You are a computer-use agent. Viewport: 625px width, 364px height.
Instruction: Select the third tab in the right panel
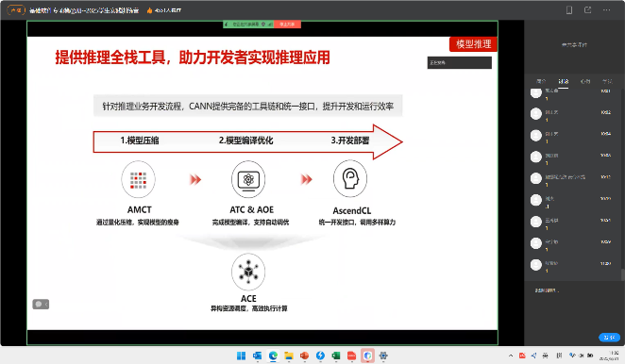(x=585, y=81)
